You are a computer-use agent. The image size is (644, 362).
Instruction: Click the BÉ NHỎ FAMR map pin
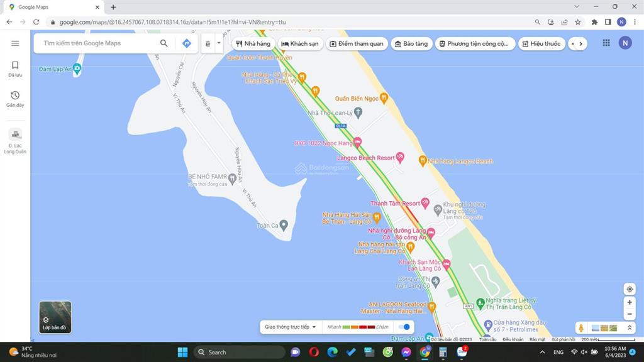[x=232, y=178]
